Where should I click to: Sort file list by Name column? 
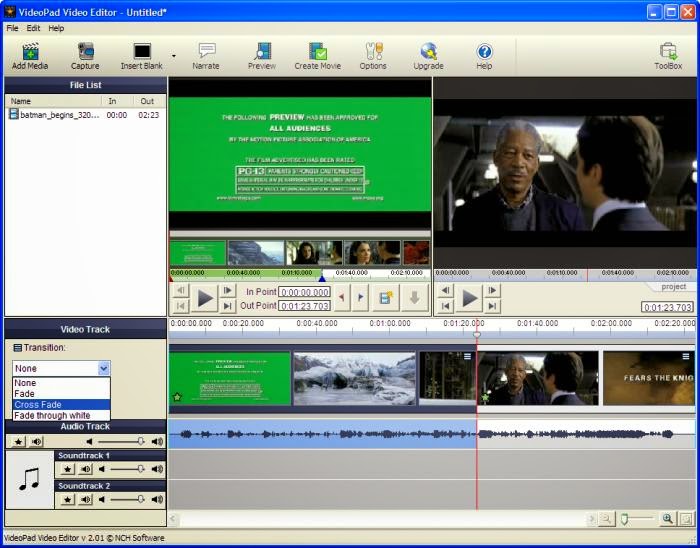54,101
